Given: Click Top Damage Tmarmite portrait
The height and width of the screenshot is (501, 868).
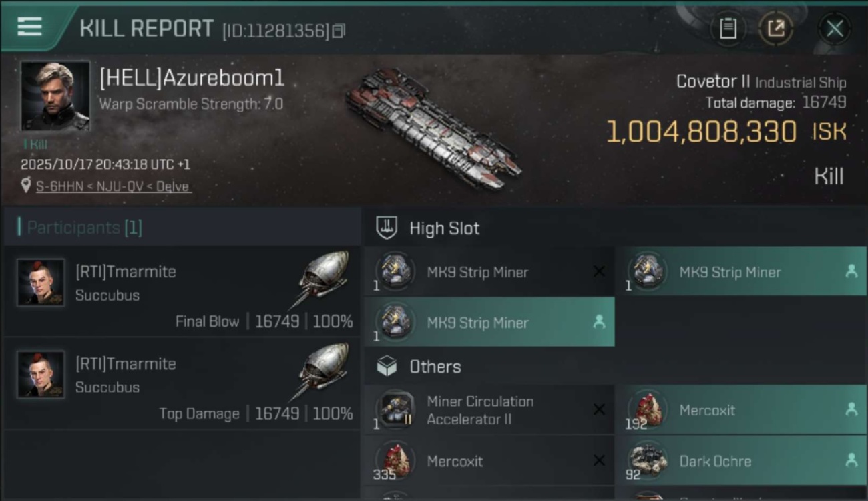Looking at the screenshot, I should coord(41,375).
